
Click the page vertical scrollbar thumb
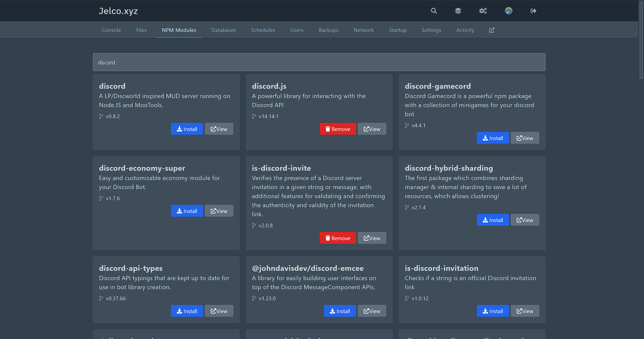tap(641, 40)
